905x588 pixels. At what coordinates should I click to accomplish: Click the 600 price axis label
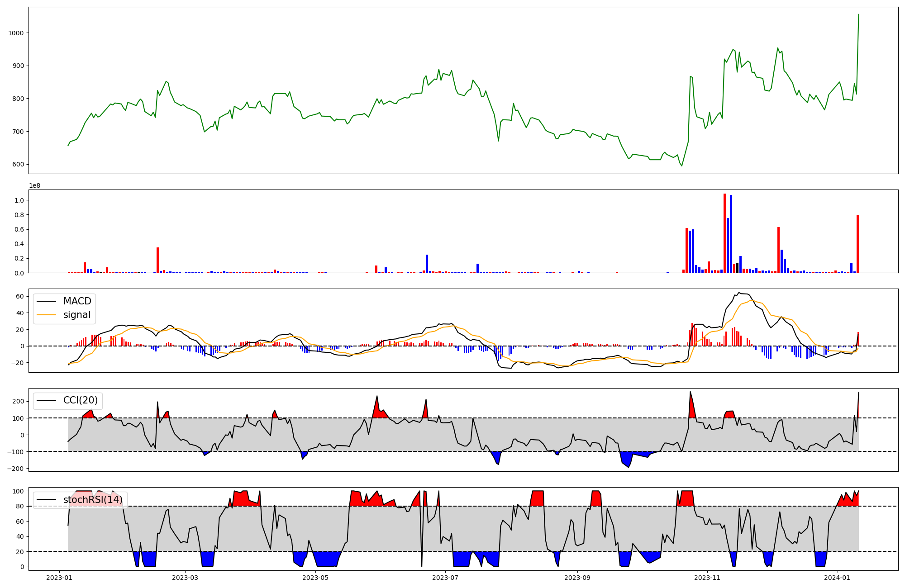pyautogui.click(x=18, y=164)
